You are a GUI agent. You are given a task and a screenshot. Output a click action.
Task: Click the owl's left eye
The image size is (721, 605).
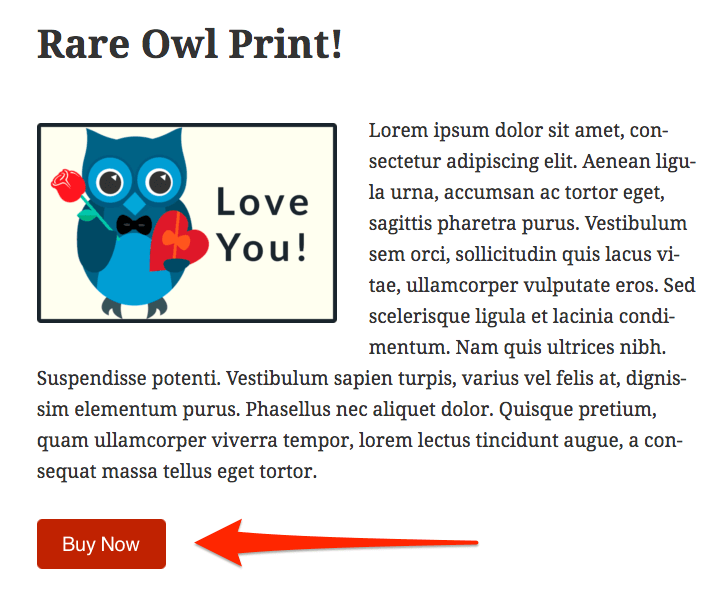[109, 182]
